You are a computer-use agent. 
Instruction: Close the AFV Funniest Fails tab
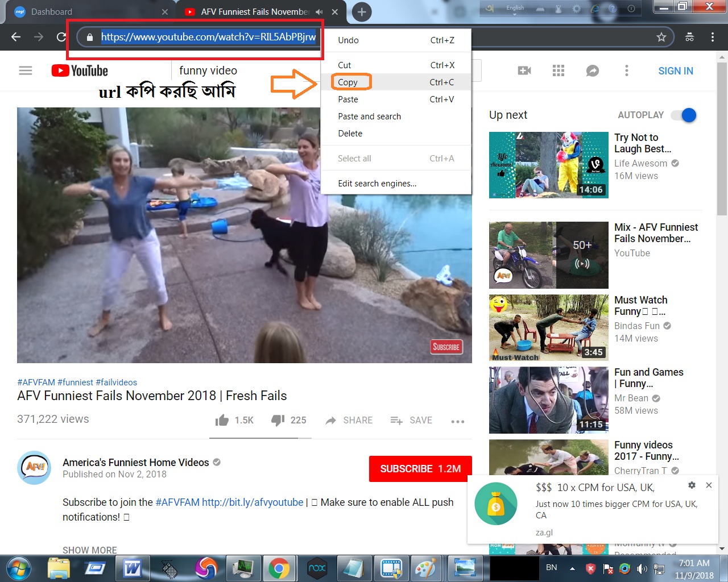[x=335, y=12]
